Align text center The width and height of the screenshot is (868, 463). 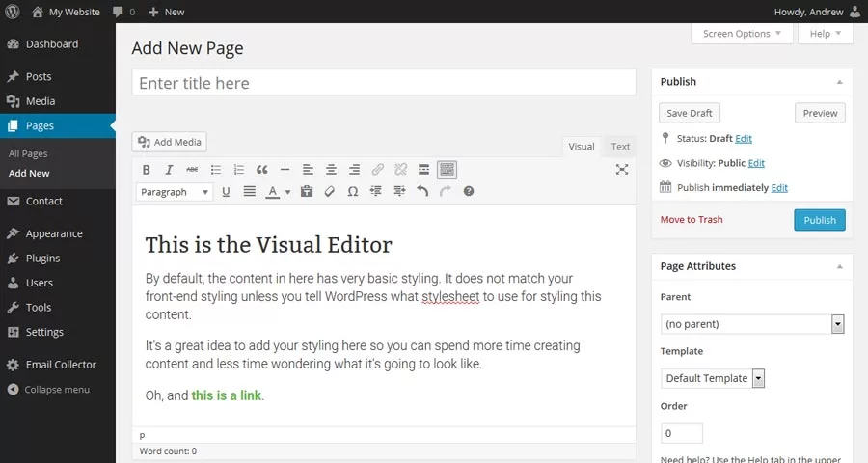click(331, 170)
